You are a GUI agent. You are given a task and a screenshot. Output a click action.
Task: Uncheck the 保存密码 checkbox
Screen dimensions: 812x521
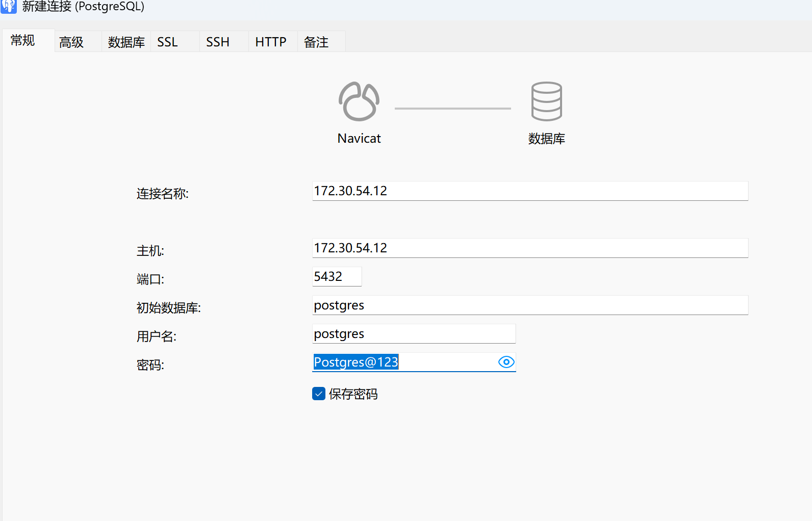pos(319,394)
